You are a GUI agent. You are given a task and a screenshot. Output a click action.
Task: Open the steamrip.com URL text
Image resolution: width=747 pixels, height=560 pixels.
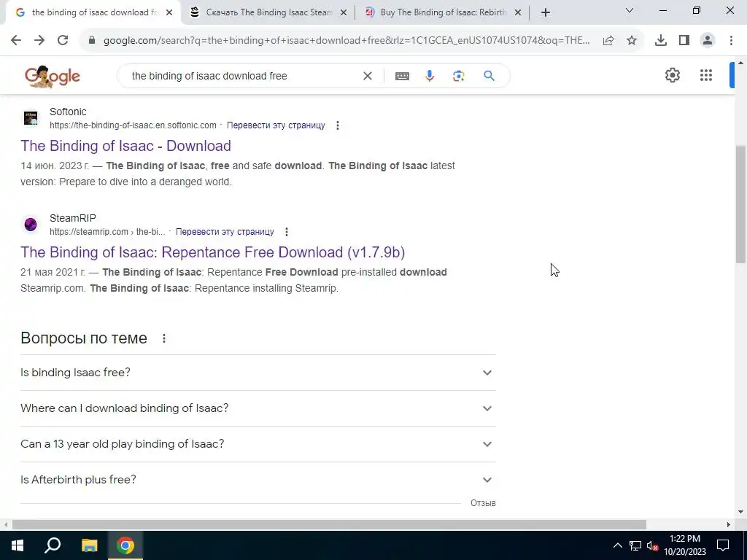click(107, 232)
